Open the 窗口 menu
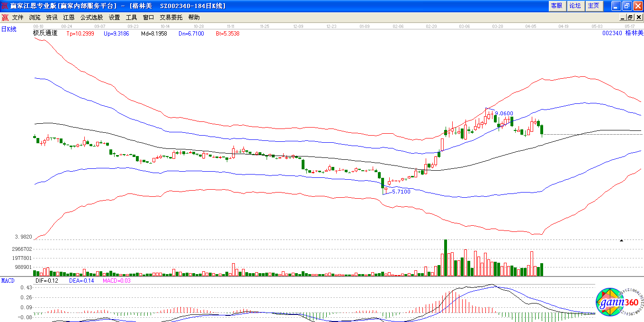Image resolution: width=644 pixels, height=322 pixels. (148, 18)
